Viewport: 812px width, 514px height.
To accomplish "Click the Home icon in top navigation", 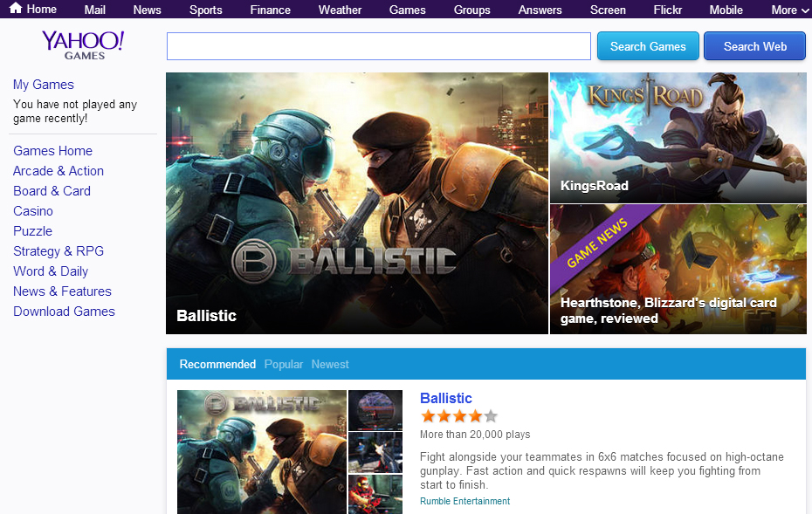I will [x=17, y=10].
